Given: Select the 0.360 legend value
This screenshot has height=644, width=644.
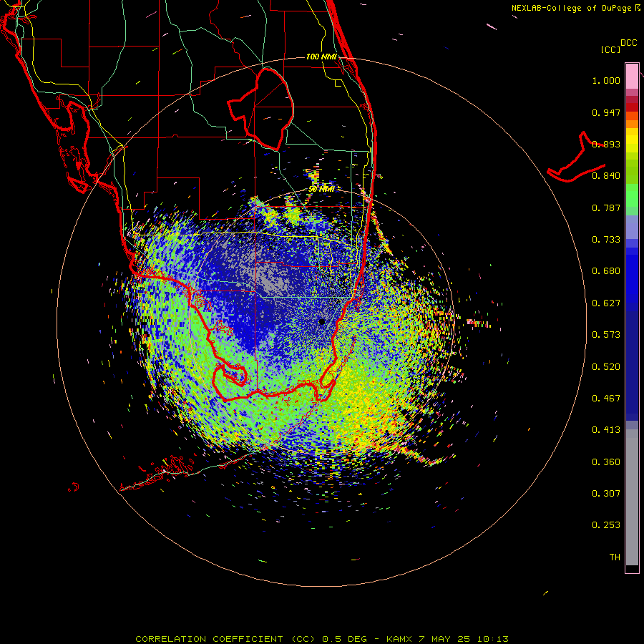Looking at the screenshot, I should point(606,462).
